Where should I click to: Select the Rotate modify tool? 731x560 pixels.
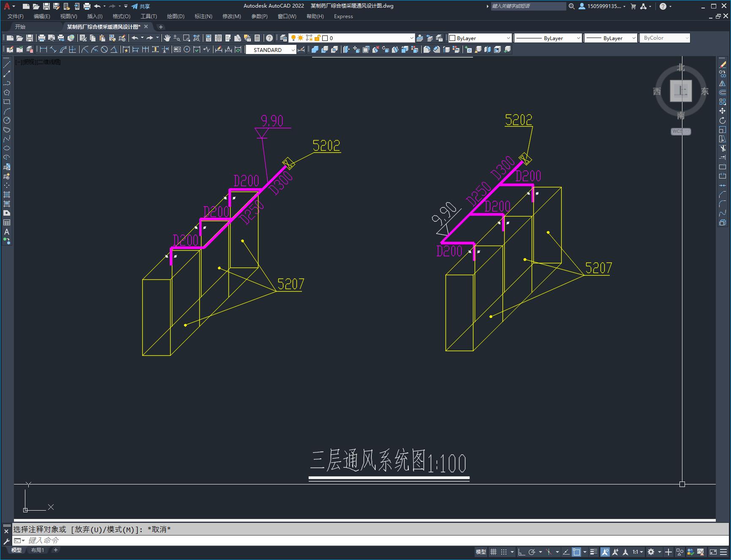[x=723, y=120]
